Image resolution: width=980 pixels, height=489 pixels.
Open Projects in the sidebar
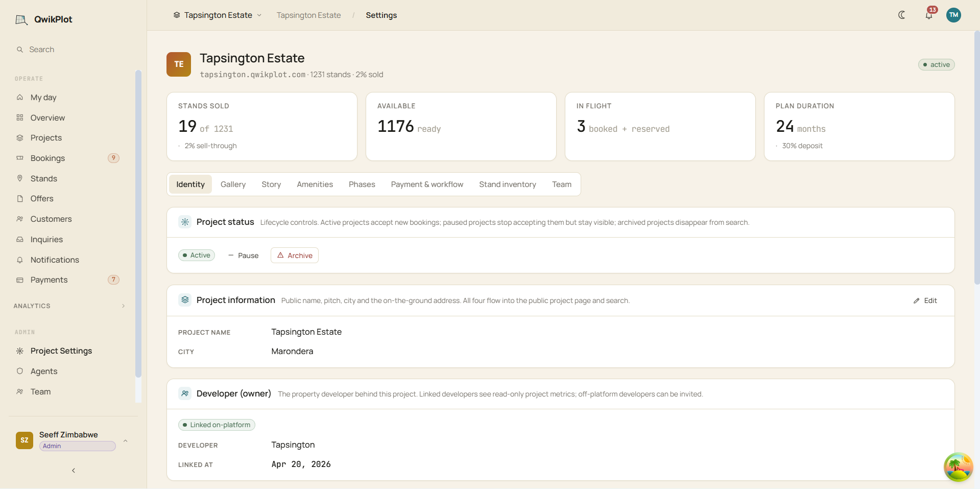pos(69,138)
